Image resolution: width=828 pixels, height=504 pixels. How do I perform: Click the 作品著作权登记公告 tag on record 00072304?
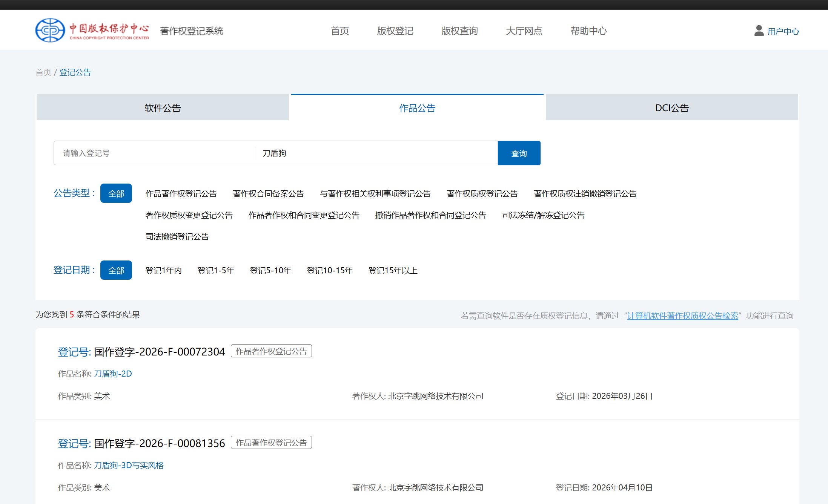click(x=271, y=351)
